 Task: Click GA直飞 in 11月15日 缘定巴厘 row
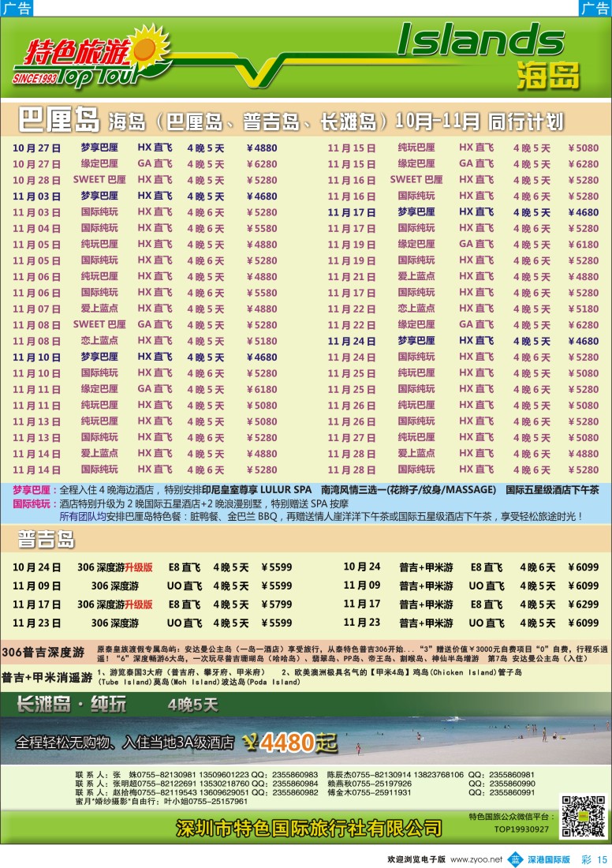(476, 164)
